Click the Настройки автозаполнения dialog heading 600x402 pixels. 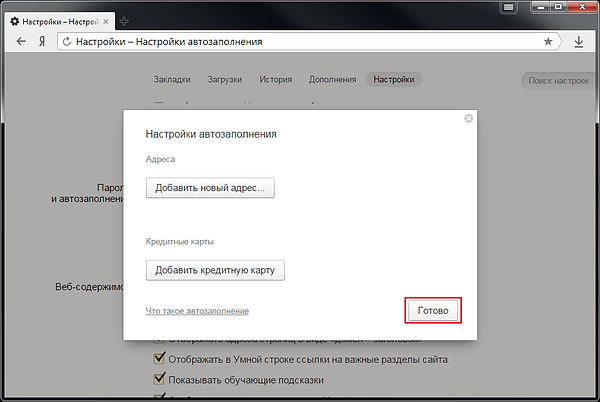tap(211, 134)
